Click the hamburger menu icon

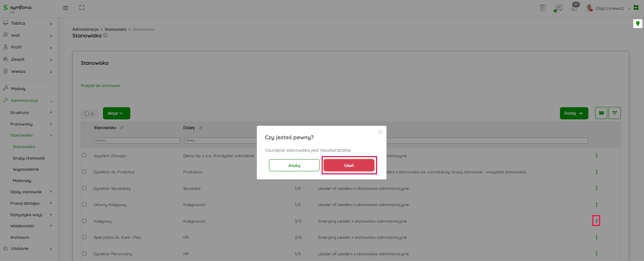pyautogui.click(x=65, y=8)
